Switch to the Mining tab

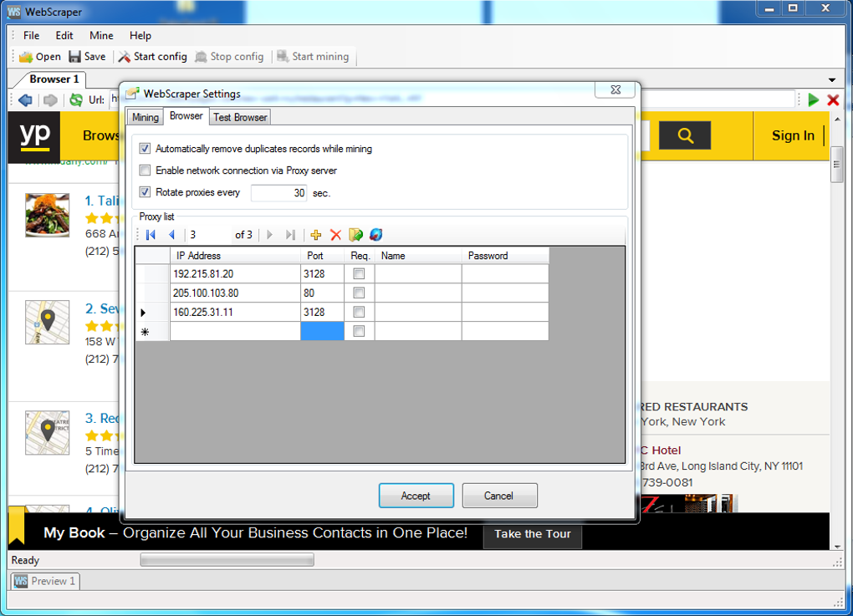point(146,118)
